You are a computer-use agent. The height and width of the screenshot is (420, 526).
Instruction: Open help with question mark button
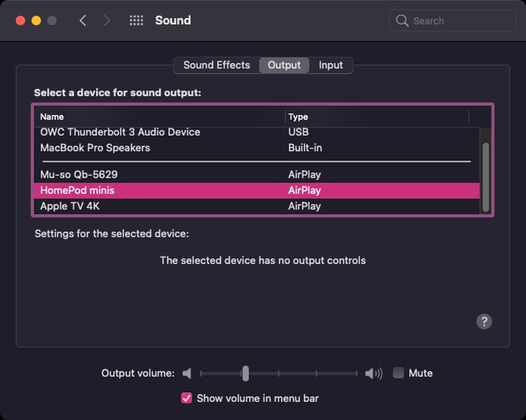(x=484, y=321)
